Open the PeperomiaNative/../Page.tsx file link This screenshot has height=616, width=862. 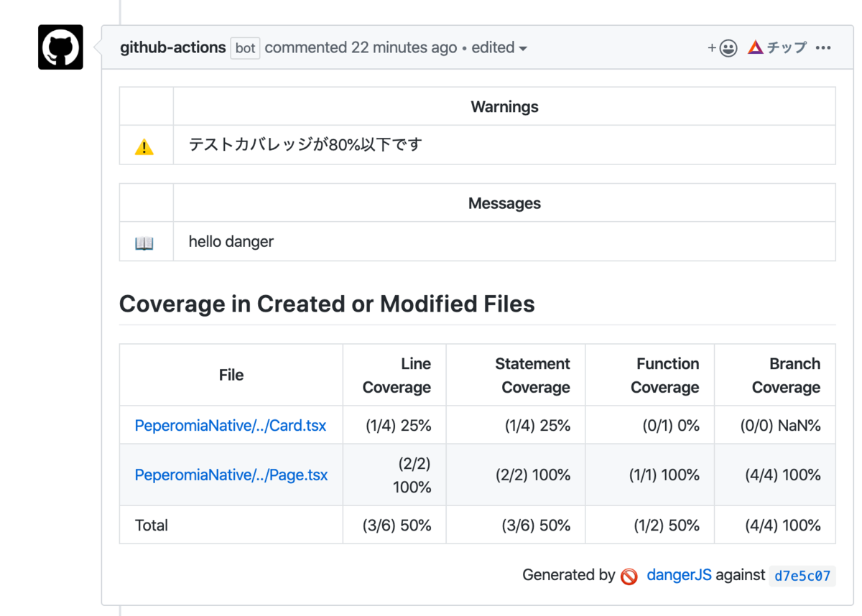coord(231,475)
